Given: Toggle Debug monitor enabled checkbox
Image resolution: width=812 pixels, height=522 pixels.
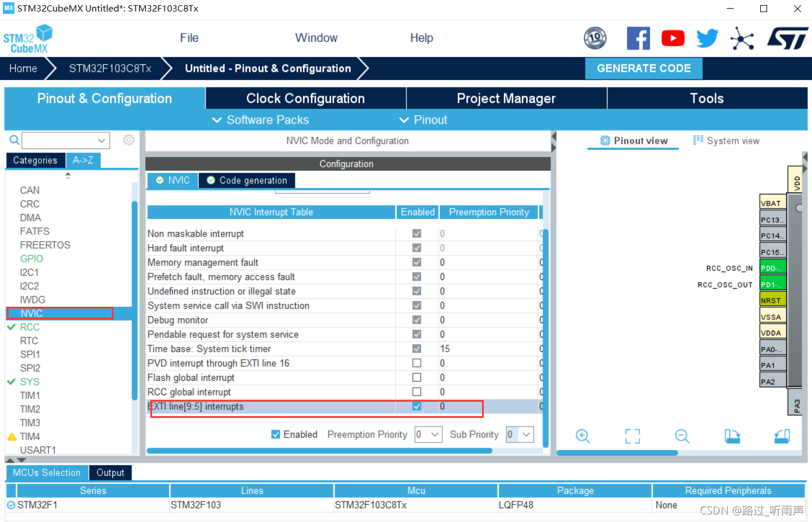Looking at the screenshot, I should 416,320.
